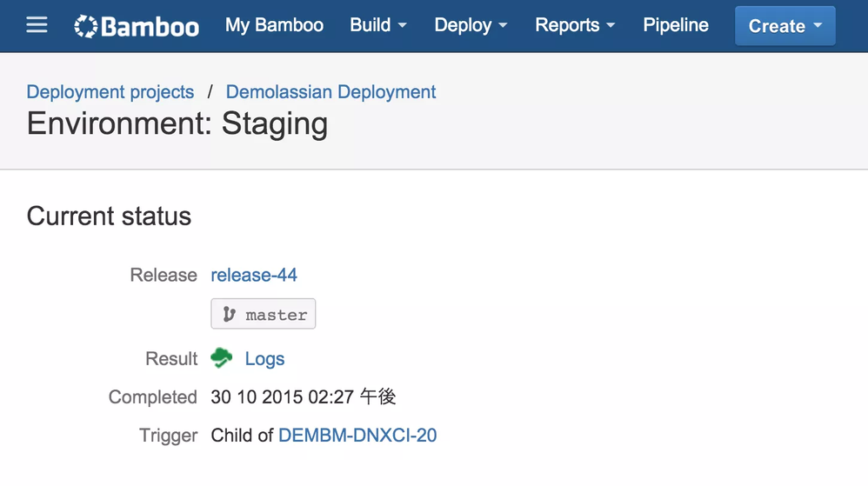Open the DEMBM-DNXCI-20 trigger build link

(x=357, y=435)
